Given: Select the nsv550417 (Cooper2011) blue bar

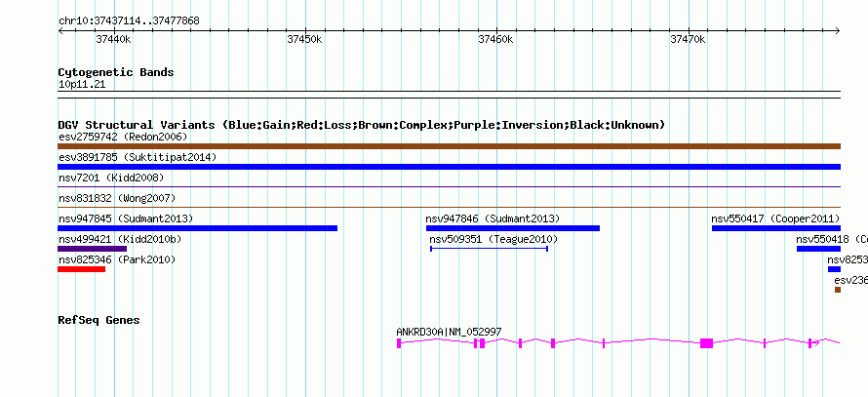Looking at the screenshot, I should (x=776, y=228).
